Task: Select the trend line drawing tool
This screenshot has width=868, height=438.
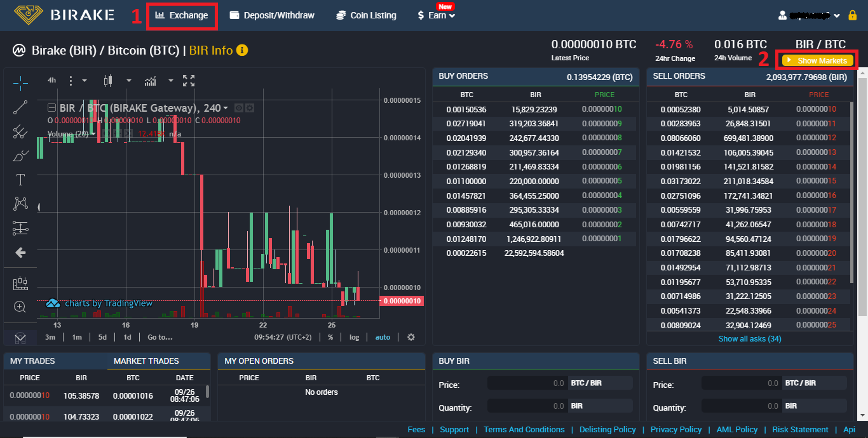Action: (20, 107)
